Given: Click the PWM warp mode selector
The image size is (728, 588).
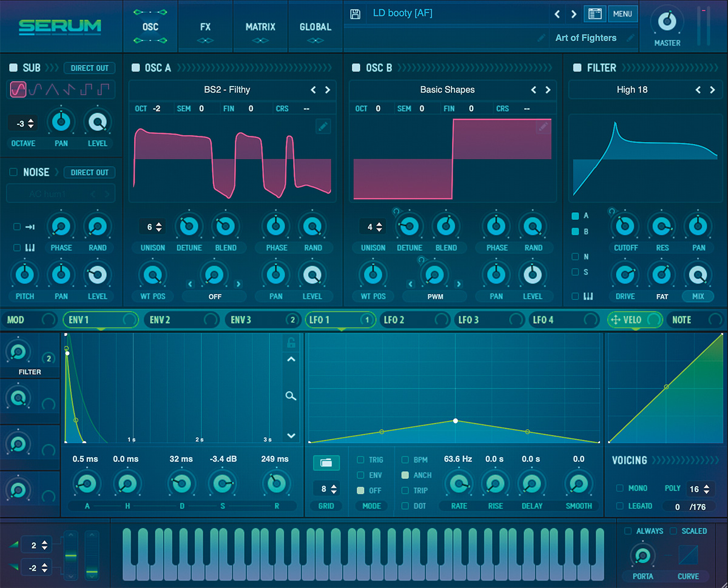Looking at the screenshot, I should tap(435, 296).
